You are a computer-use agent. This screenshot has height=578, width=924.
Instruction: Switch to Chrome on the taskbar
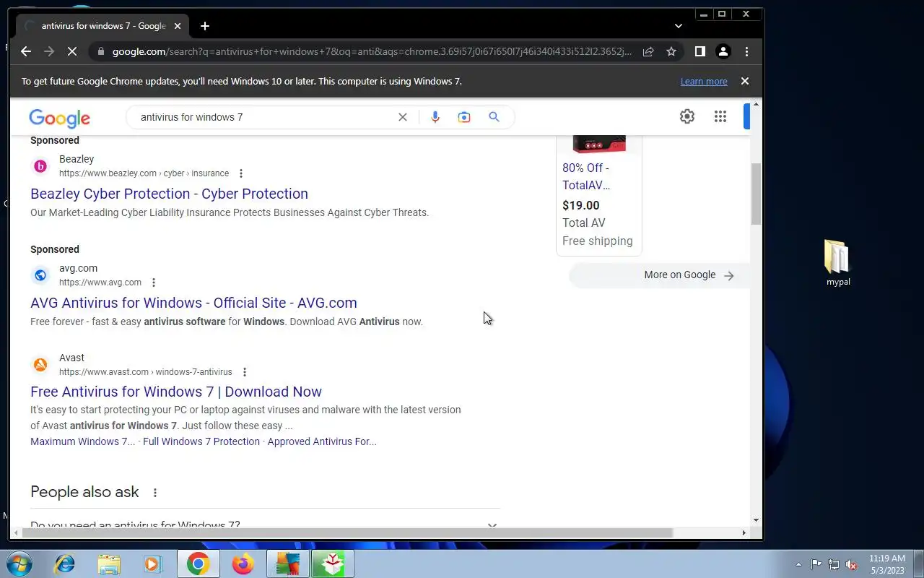pyautogui.click(x=199, y=564)
